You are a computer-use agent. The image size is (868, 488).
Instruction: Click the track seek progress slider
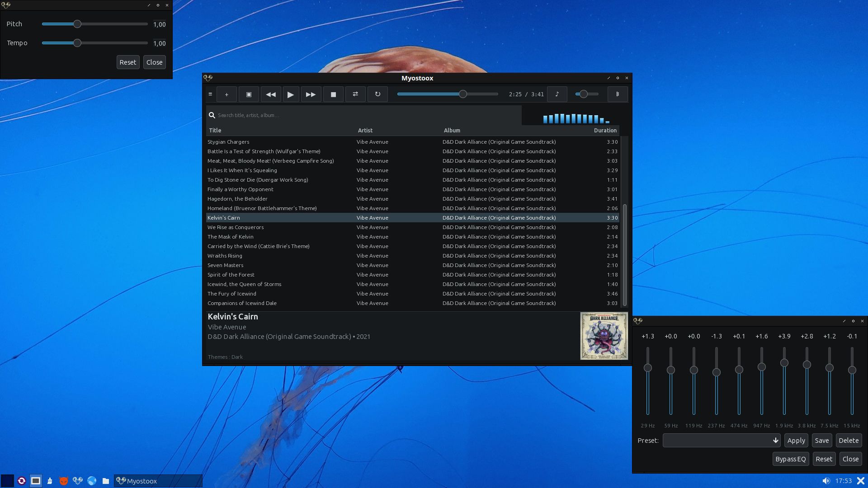coord(448,94)
